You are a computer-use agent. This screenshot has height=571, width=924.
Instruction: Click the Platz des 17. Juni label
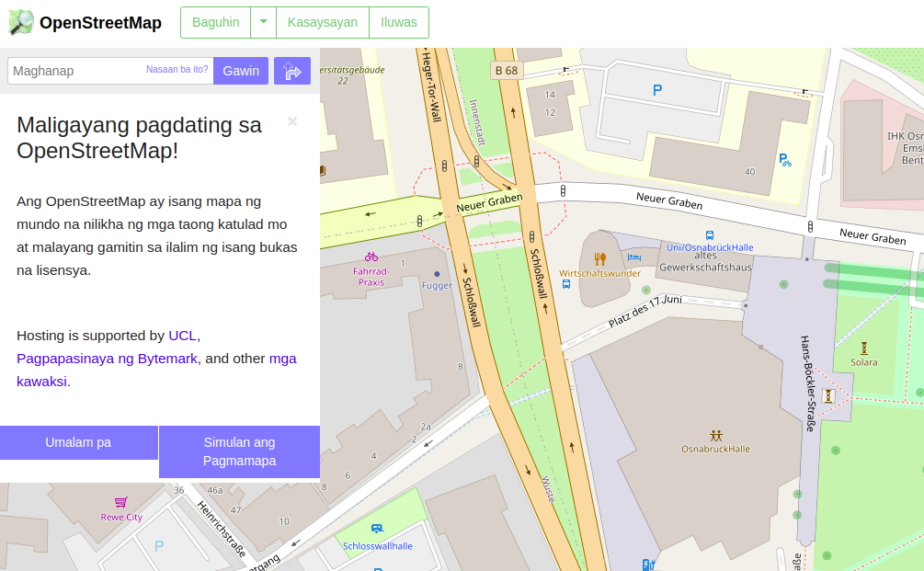(645, 311)
